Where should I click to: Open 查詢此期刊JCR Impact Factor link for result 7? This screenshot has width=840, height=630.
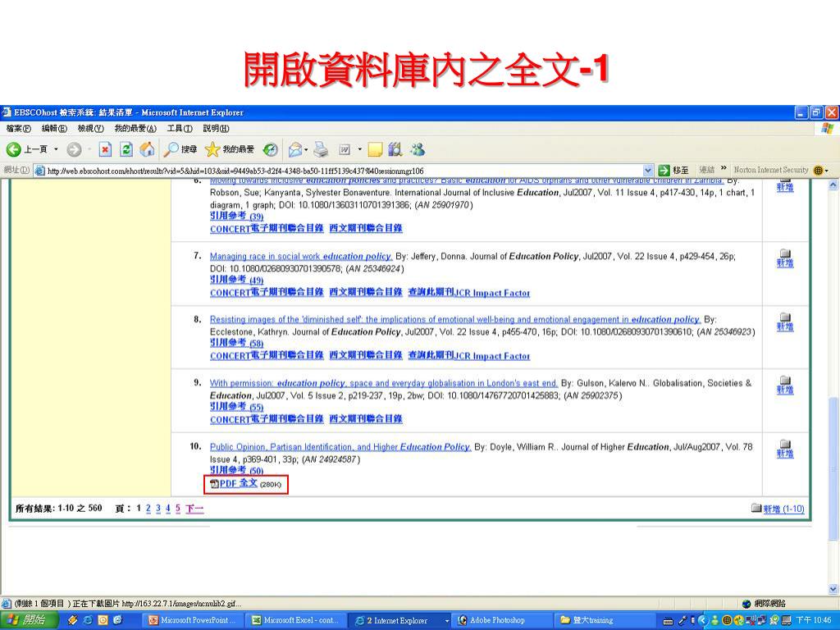tap(468, 293)
